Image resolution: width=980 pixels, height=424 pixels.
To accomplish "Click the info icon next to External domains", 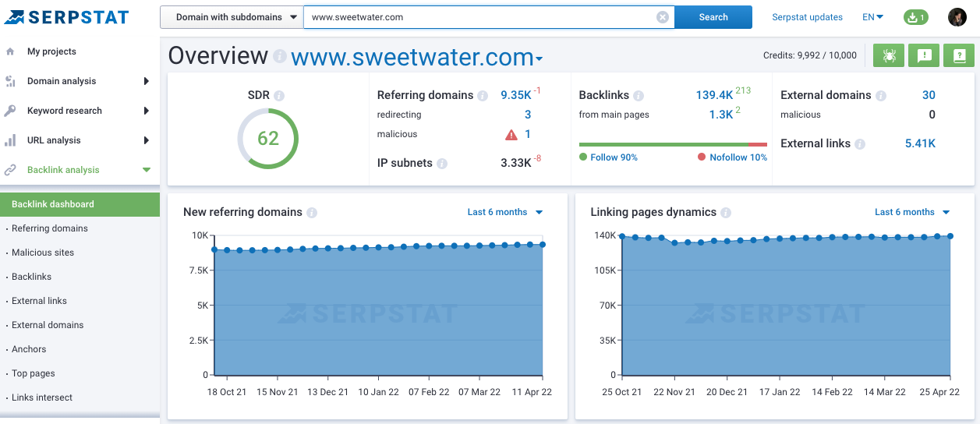I will click(x=881, y=96).
